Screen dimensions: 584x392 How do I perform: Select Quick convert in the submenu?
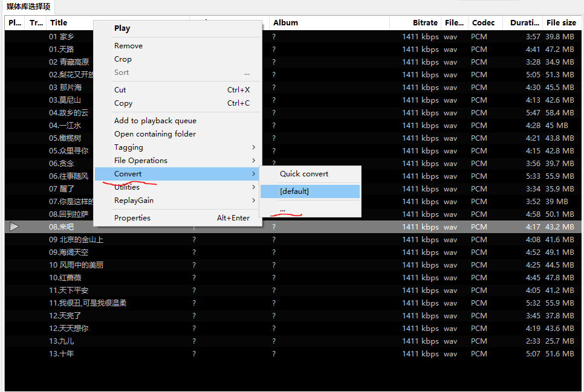click(304, 174)
